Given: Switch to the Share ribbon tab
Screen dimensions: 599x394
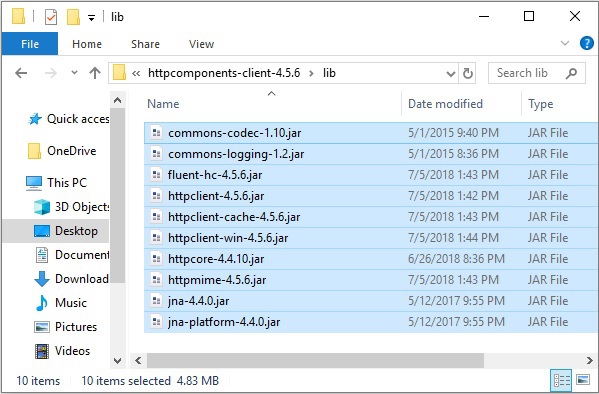Looking at the screenshot, I should click(x=145, y=44).
